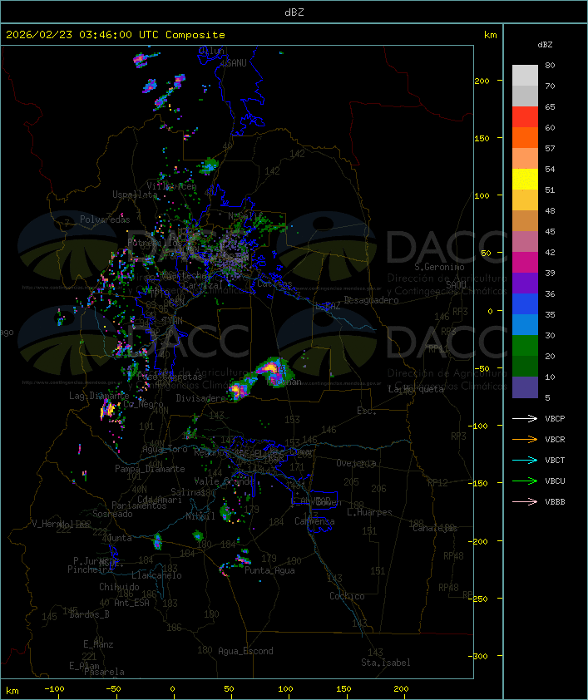The width and height of the screenshot is (588, 700).
Task: Click the Sta.Isabel map label
Action: coord(385,663)
